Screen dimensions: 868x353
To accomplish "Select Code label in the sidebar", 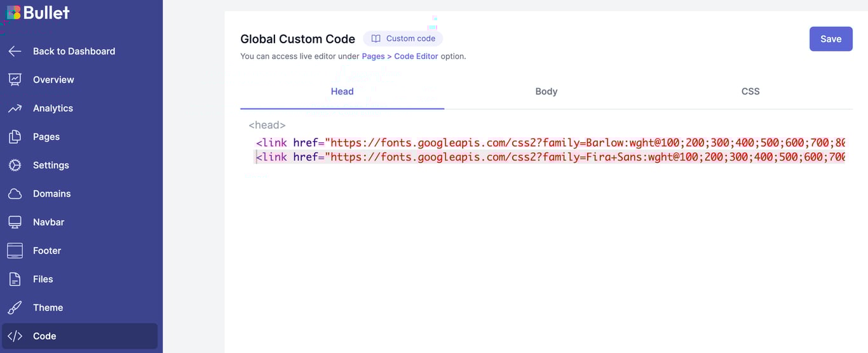I will click(x=44, y=336).
